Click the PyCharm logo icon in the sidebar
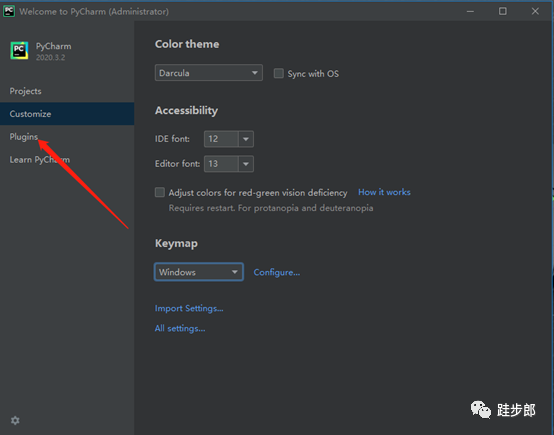Viewport: 554px width, 435px height. (x=19, y=51)
